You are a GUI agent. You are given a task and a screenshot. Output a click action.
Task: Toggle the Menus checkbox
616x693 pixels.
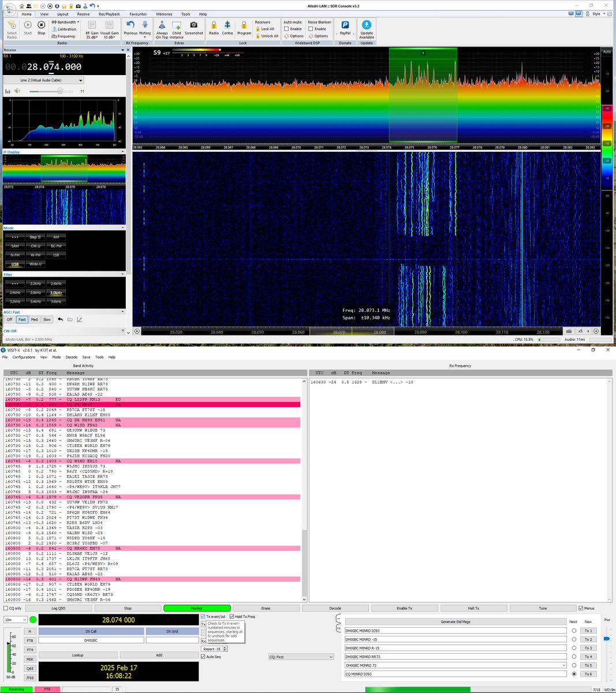[x=581, y=608]
